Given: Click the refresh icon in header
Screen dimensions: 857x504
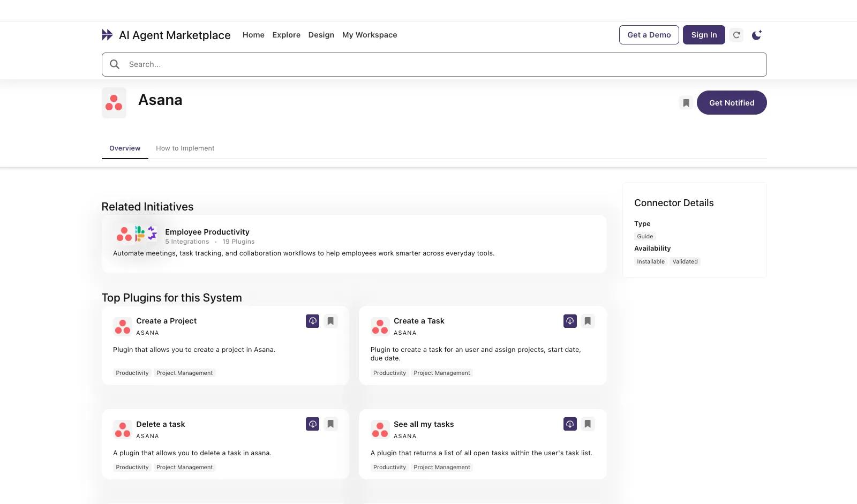Looking at the screenshot, I should click(736, 35).
